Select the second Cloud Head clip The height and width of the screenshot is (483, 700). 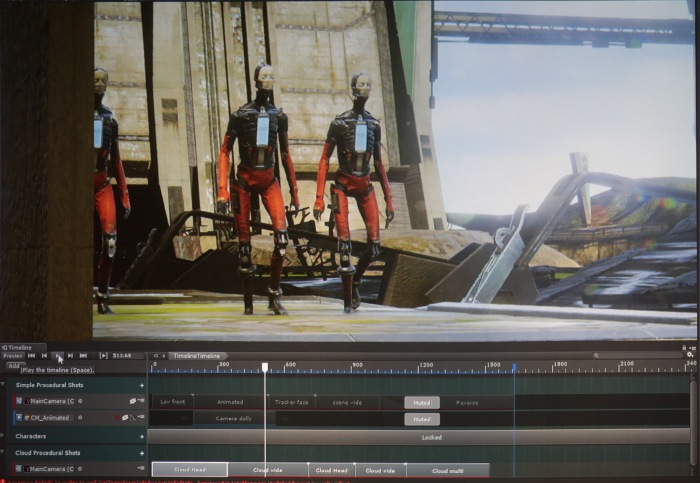(x=331, y=470)
